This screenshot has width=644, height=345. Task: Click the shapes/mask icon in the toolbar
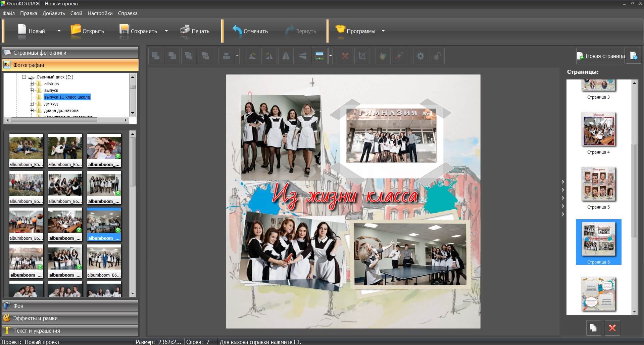[x=383, y=56]
